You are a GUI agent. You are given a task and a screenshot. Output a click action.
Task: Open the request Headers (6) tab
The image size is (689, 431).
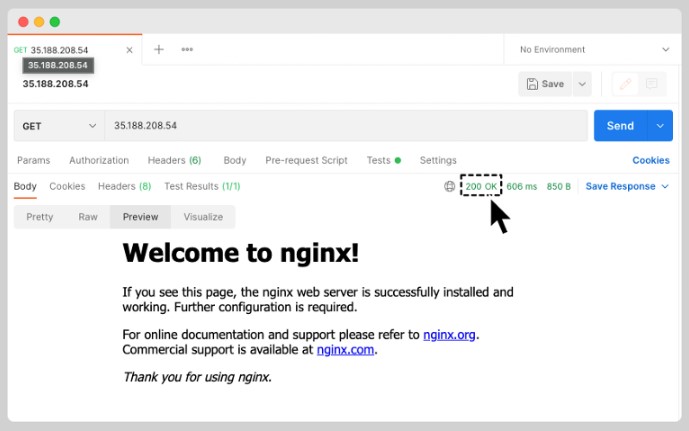click(174, 160)
